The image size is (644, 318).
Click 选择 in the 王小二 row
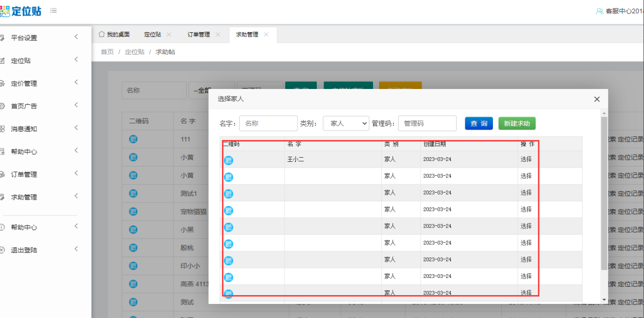point(526,159)
